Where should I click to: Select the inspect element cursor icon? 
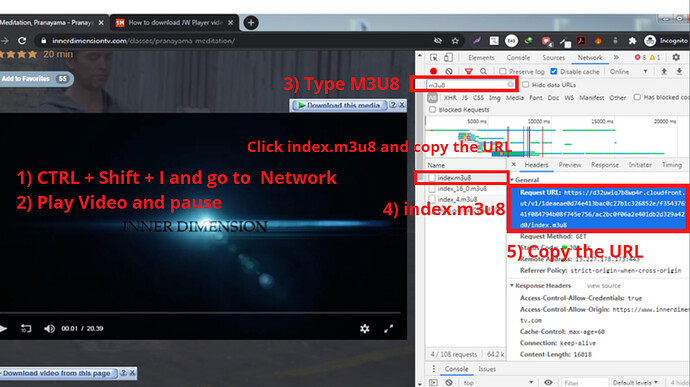click(x=434, y=58)
